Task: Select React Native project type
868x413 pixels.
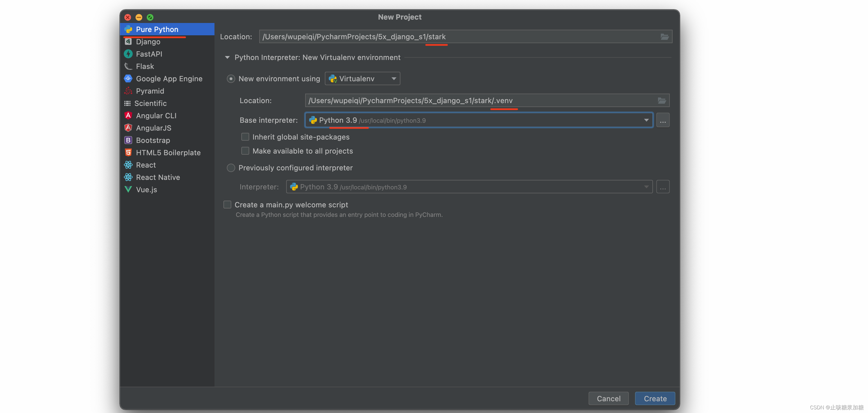Action: tap(158, 177)
